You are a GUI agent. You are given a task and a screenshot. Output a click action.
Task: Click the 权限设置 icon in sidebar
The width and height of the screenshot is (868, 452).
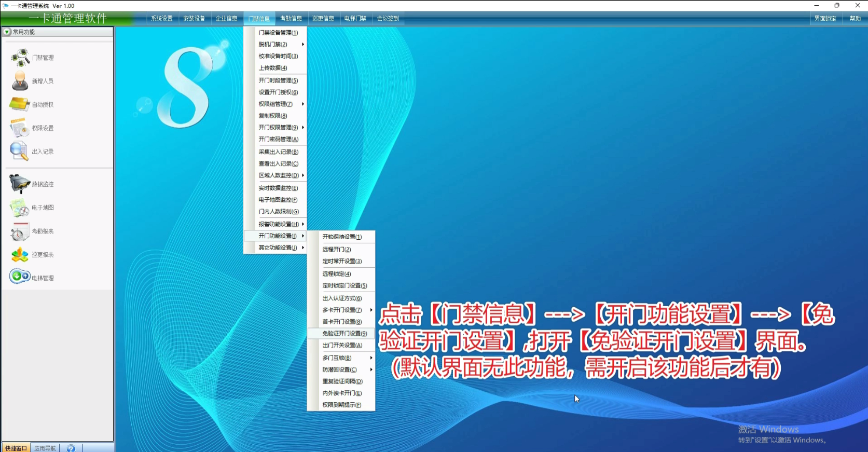20,128
